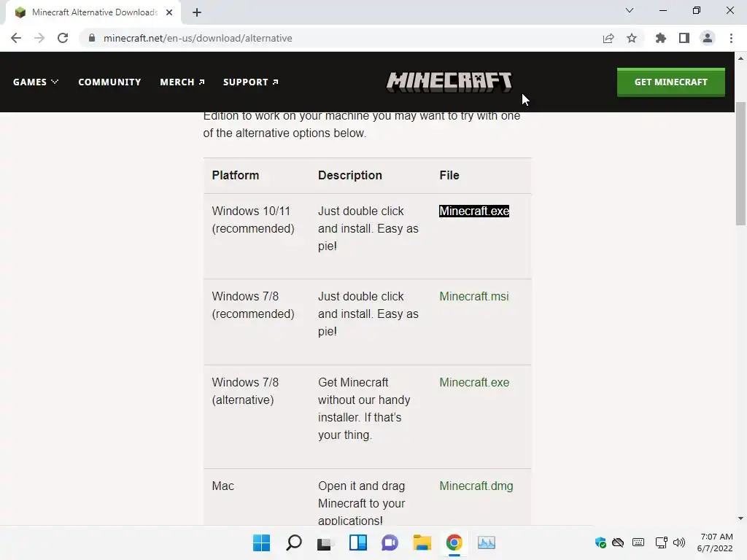Click the Description column header

coord(350,175)
